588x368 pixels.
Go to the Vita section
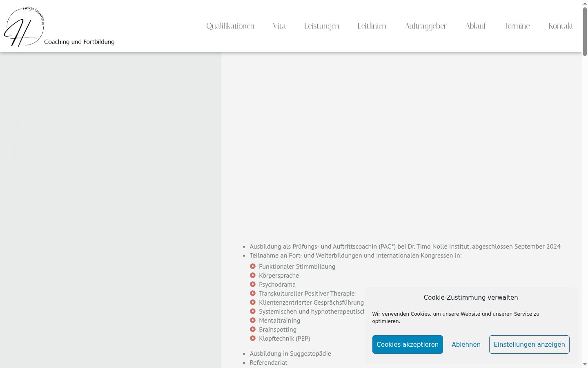279,26
